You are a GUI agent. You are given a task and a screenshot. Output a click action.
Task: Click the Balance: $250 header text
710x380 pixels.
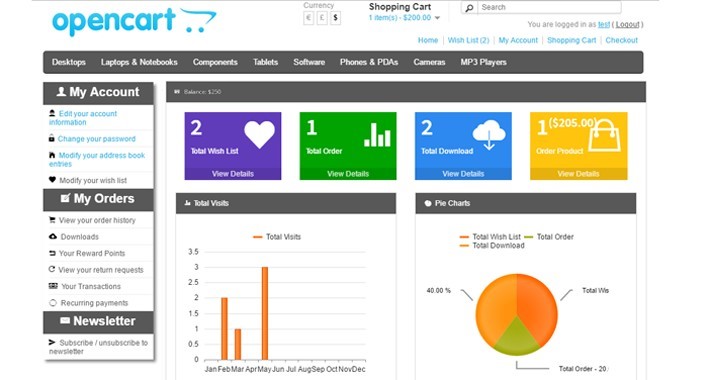(202, 92)
